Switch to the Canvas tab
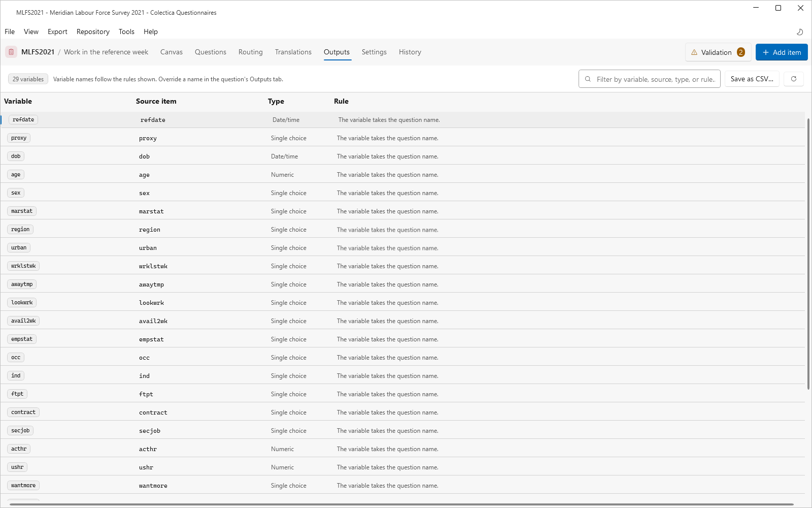 172,52
